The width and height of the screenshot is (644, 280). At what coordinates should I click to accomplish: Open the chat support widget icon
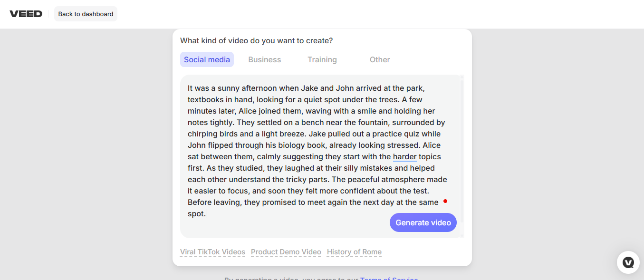coord(628,262)
